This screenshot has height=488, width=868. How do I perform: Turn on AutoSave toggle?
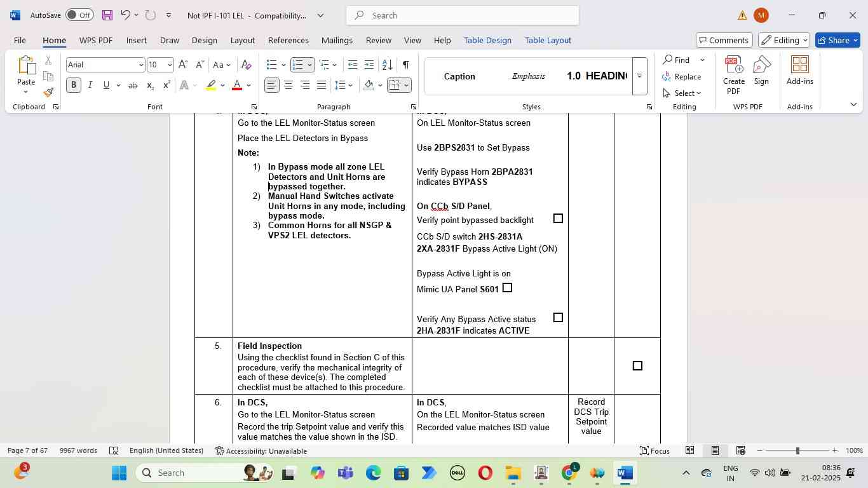[x=79, y=15]
